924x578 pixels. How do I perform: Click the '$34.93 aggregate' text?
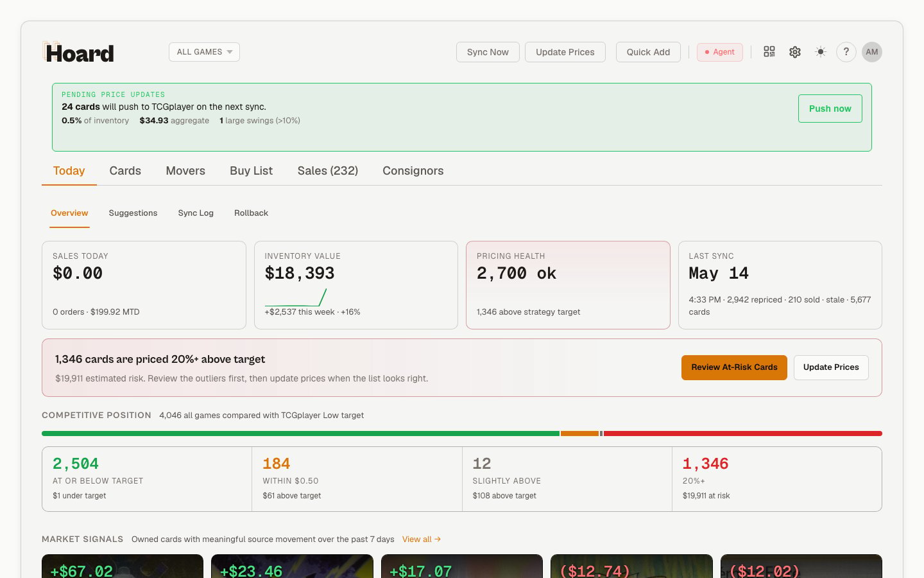point(175,121)
